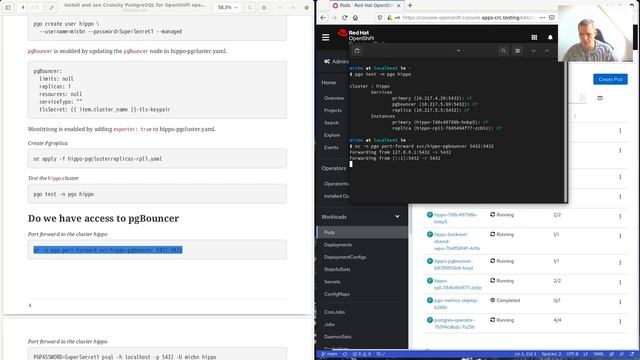Open Deployments in the sidebar
640x360 pixels.
(x=338, y=245)
